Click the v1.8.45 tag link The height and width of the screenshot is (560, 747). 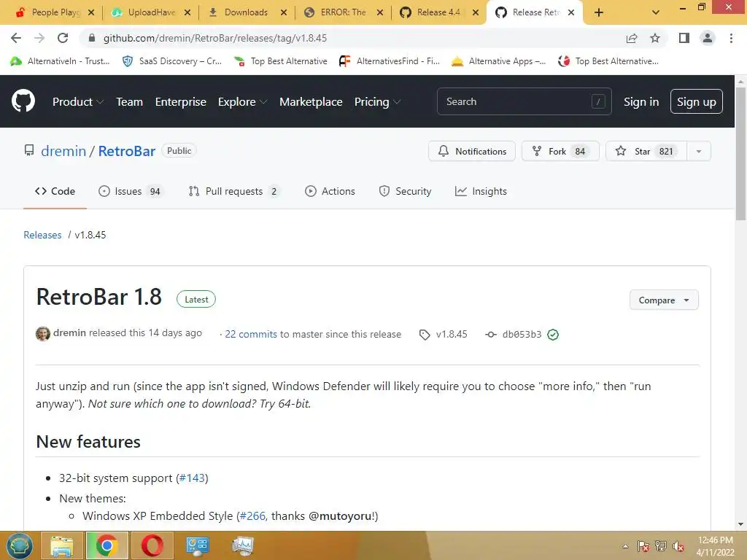tap(443, 334)
